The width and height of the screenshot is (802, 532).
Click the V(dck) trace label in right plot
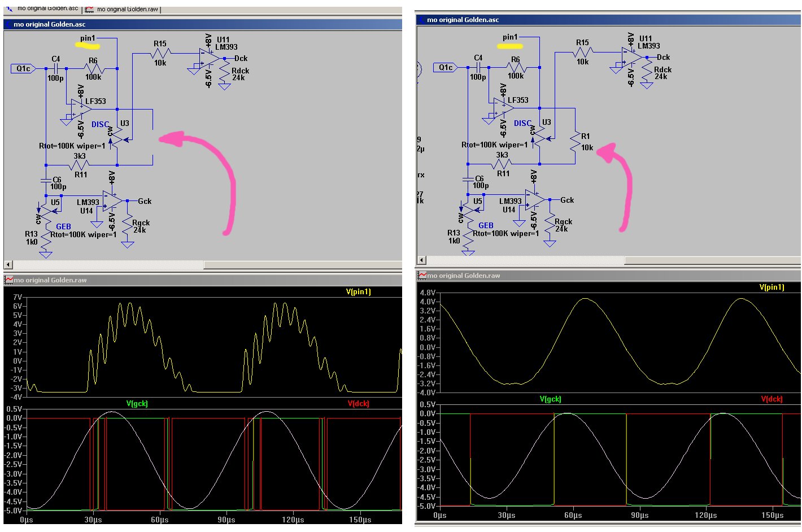tap(772, 399)
